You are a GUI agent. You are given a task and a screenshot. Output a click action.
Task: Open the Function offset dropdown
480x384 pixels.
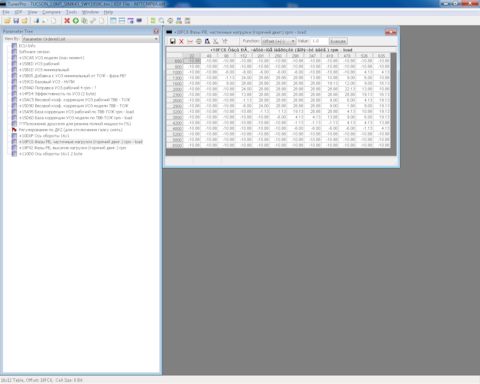278,41
